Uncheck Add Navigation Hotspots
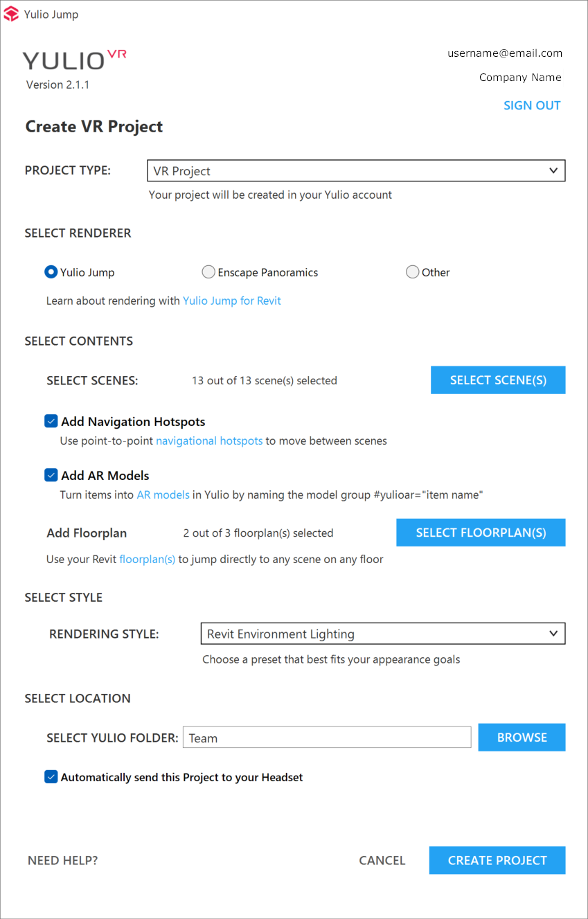Screen dimensions: 588x919 [51, 421]
